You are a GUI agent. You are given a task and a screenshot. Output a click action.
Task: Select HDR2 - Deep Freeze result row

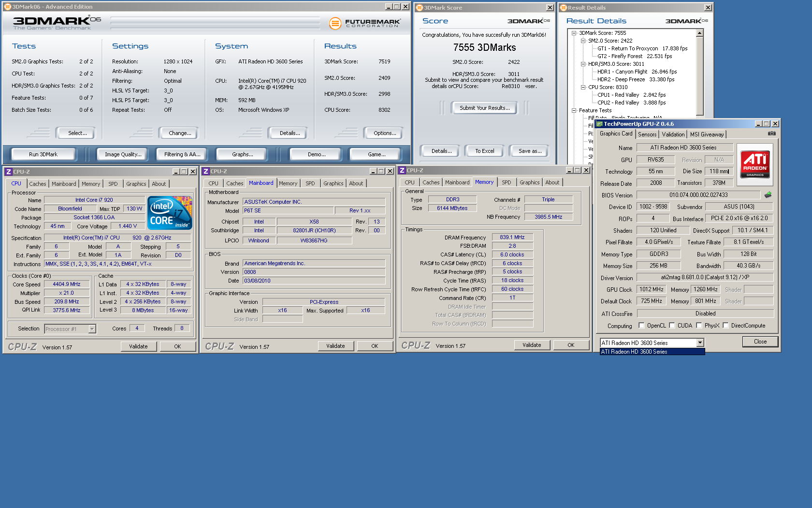pyautogui.click(x=636, y=79)
